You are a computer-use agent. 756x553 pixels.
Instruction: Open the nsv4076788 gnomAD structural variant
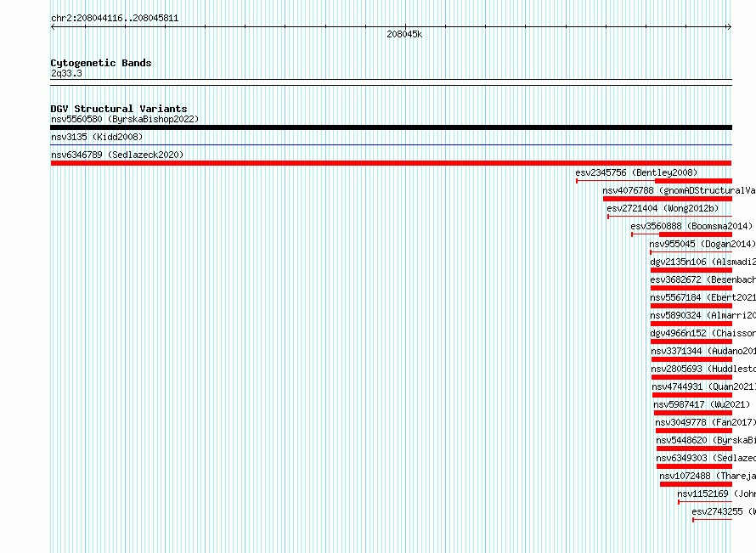(x=679, y=190)
